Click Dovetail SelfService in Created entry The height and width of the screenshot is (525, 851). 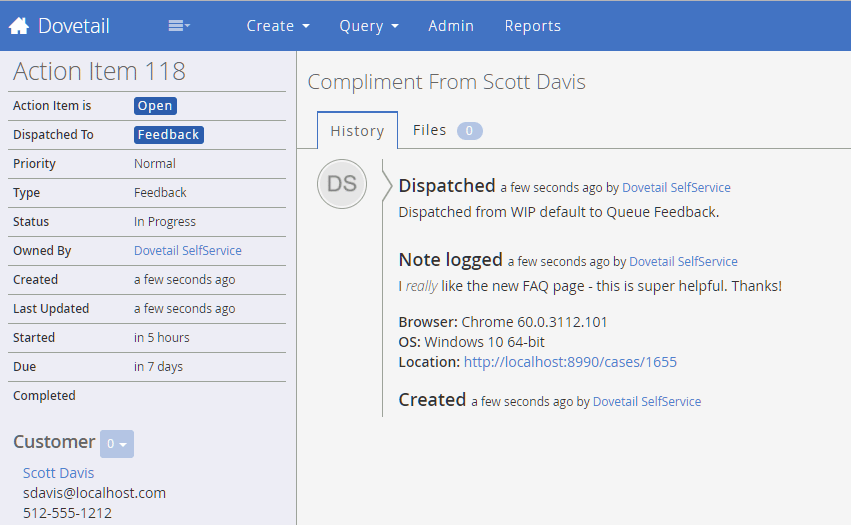647,402
